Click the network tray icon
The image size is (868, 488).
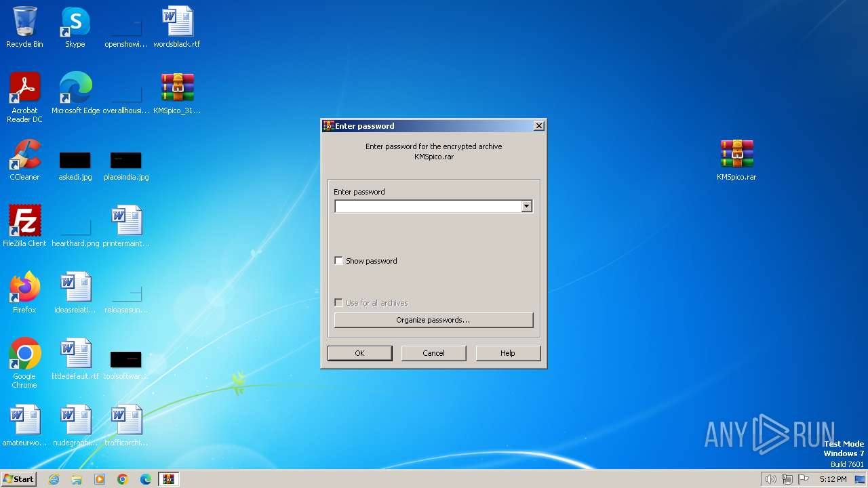click(x=787, y=479)
